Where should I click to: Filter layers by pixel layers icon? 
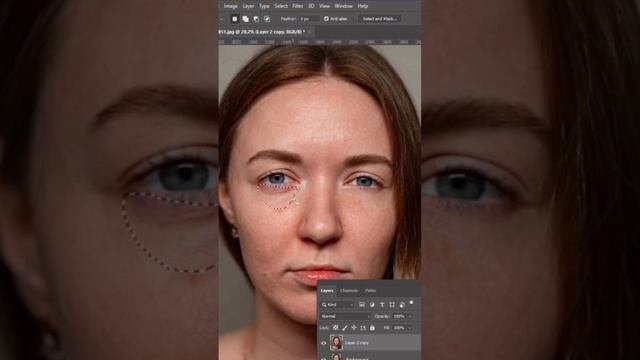click(x=362, y=304)
